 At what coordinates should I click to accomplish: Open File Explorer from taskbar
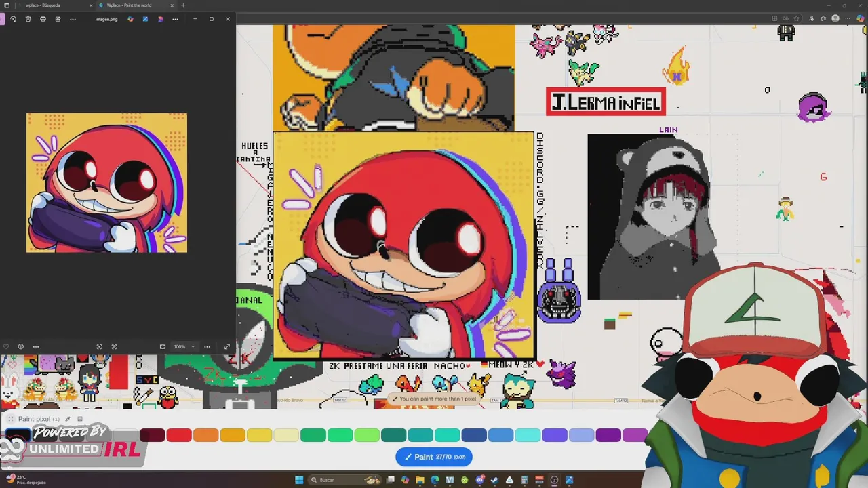click(x=420, y=480)
